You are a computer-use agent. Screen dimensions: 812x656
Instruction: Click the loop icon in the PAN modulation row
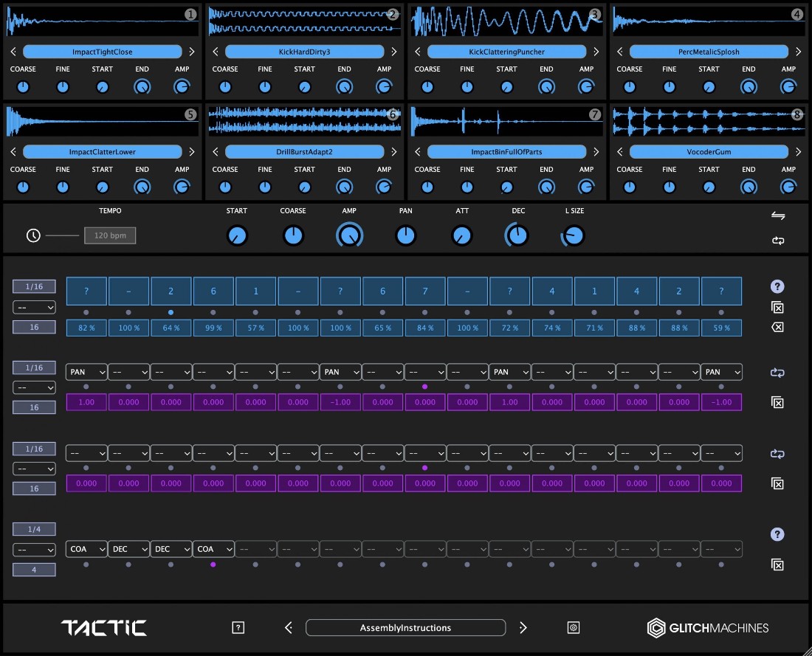point(777,373)
